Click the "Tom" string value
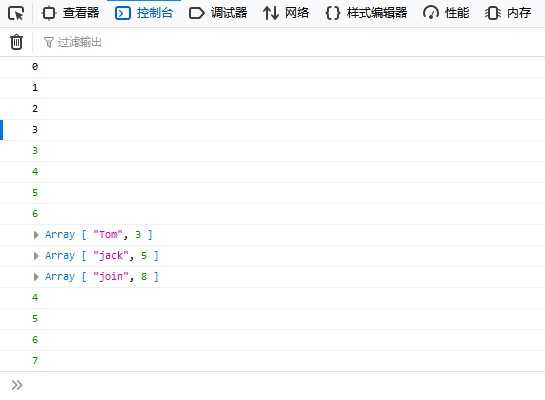 [x=108, y=235]
